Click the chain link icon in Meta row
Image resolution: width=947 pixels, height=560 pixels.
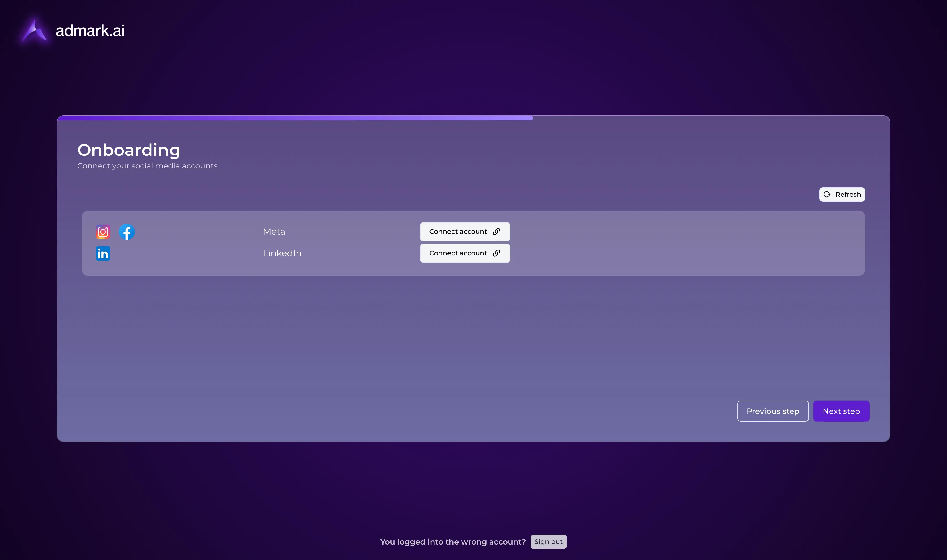pyautogui.click(x=496, y=231)
